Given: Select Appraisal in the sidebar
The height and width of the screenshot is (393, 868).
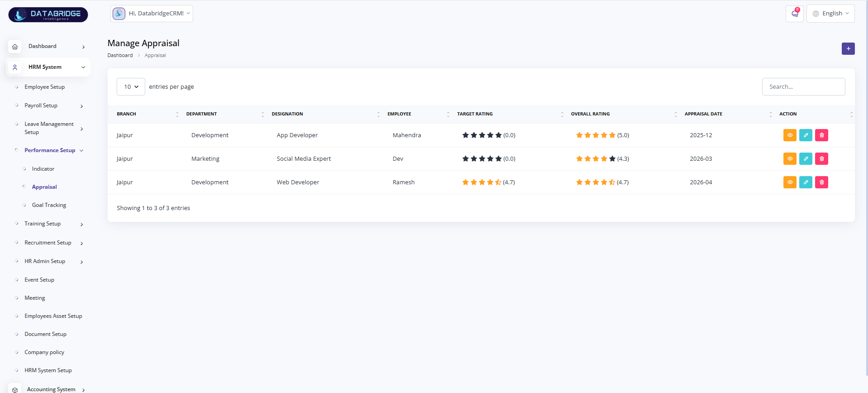Looking at the screenshot, I should click(x=44, y=187).
